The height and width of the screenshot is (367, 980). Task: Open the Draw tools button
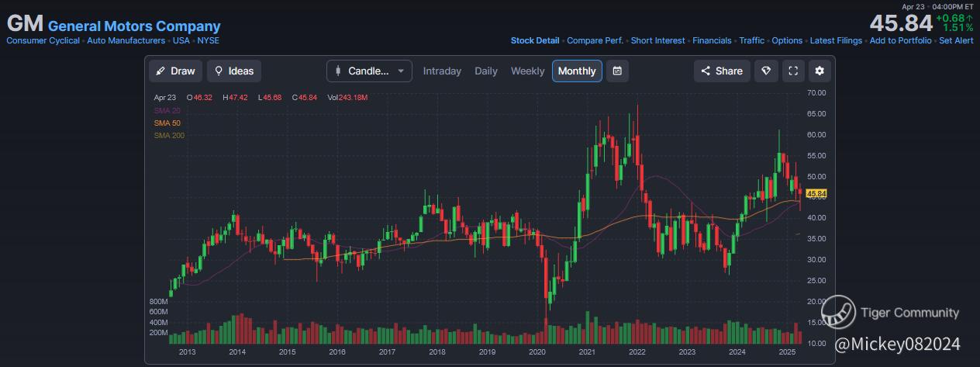click(175, 71)
